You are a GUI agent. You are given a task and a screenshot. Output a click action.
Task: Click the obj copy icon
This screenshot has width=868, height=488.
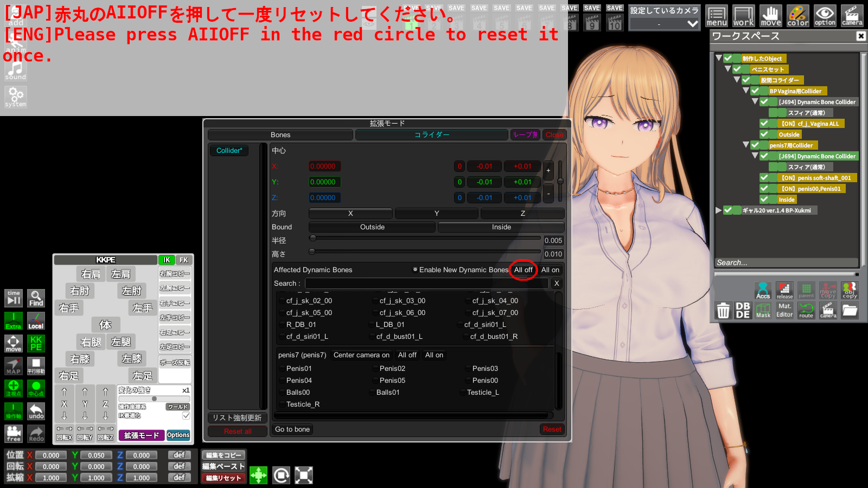pos(850,290)
